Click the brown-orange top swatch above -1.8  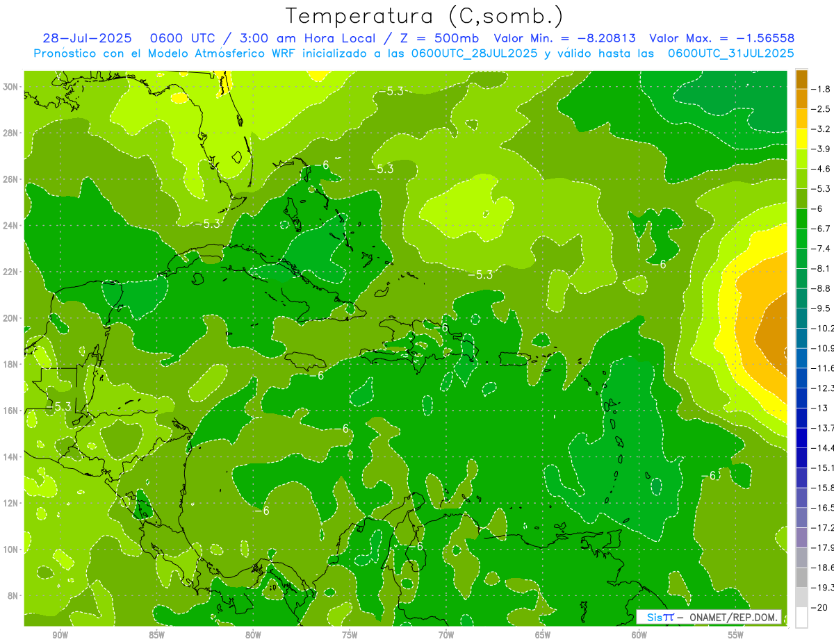point(801,79)
